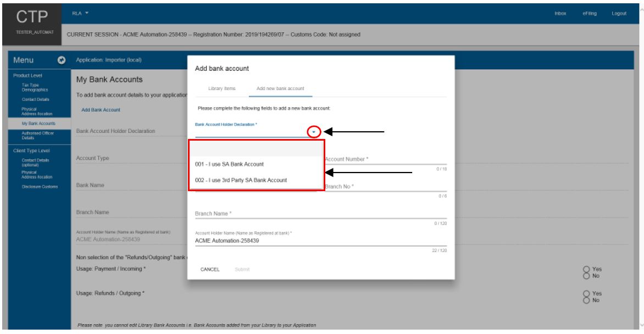This screenshot has width=644, height=334.
Task: Open Authorised Officer Details menu item
Action: [x=38, y=136]
